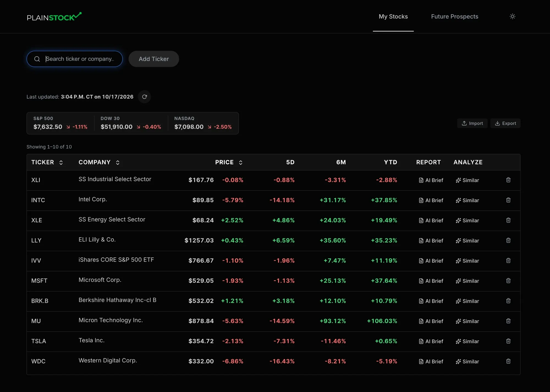550x392 pixels.
Task: Open AI Brief report for XLI
Action: (431, 180)
